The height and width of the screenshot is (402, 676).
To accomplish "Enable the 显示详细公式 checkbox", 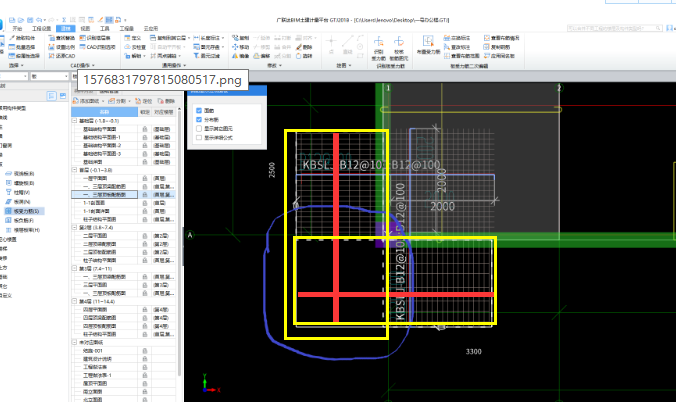I will click(199, 138).
